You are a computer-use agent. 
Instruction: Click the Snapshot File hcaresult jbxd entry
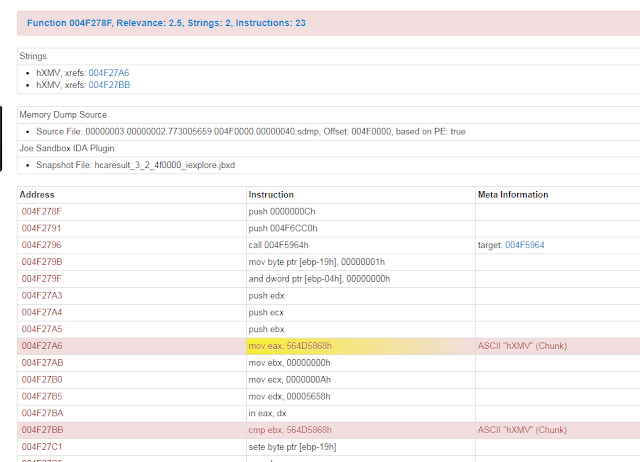click(x=136, y=165)
